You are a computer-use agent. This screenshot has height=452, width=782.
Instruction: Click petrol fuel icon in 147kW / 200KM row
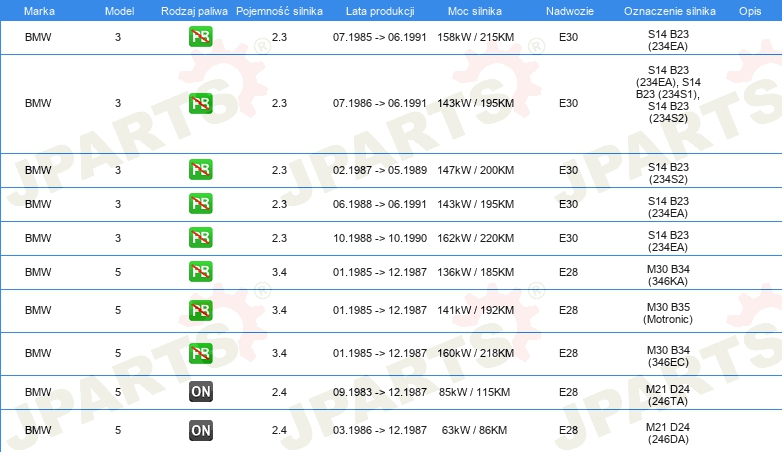tap(200, 170)
